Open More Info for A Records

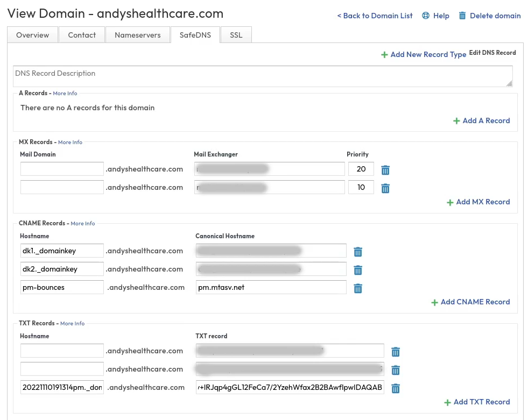[x=65, y=93]
